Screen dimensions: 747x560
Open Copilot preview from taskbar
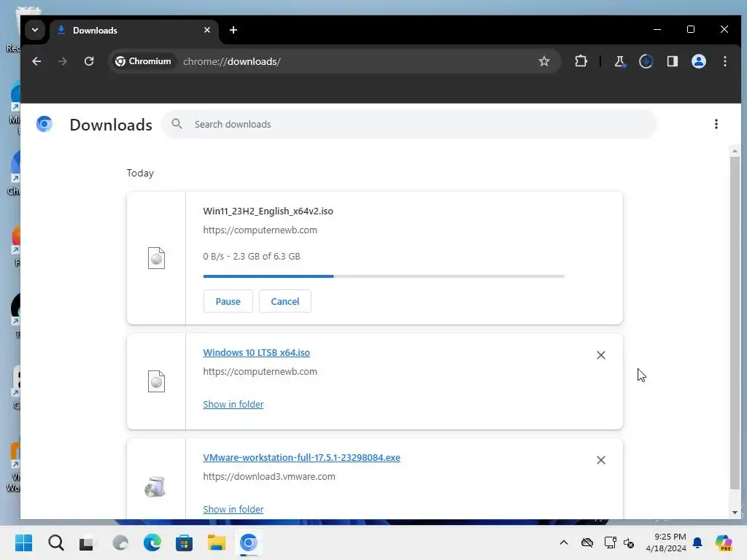[x=724, y=542]
